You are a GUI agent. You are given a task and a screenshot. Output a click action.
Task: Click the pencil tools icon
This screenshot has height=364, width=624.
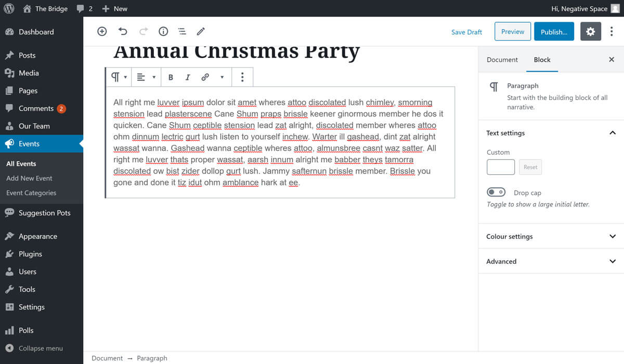click(x=201, y=32)
